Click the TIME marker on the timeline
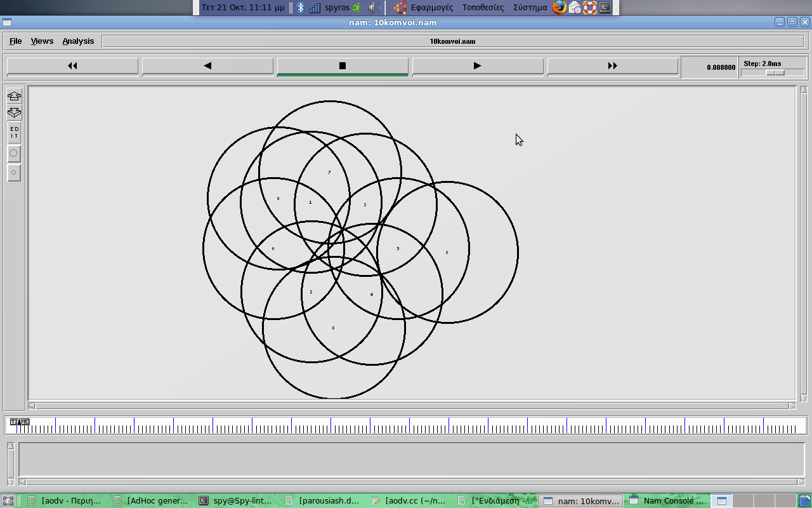This screenshot has width=812, height=508. (20, 422)
